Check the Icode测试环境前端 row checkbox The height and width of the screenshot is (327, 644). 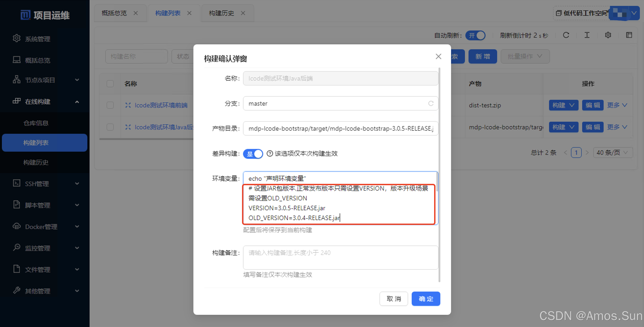(110, 105)
